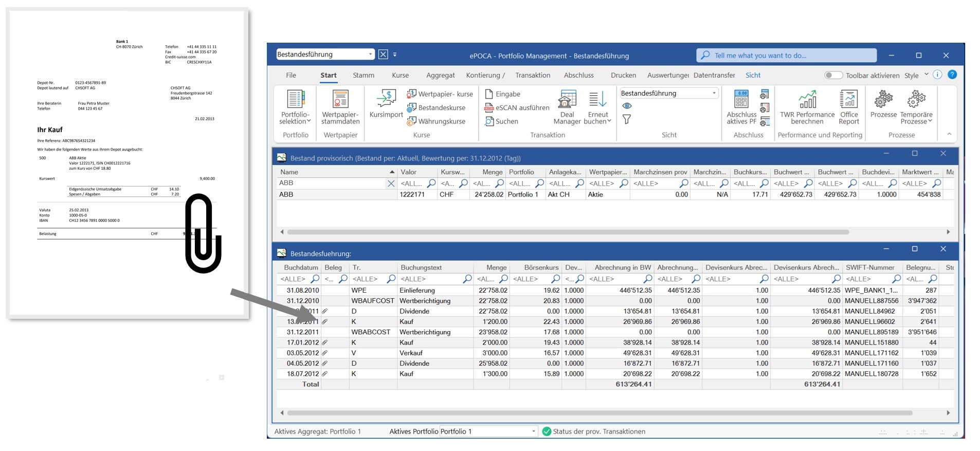Expand the Style dropdown
980x451 pixels.
coord(927,75)
